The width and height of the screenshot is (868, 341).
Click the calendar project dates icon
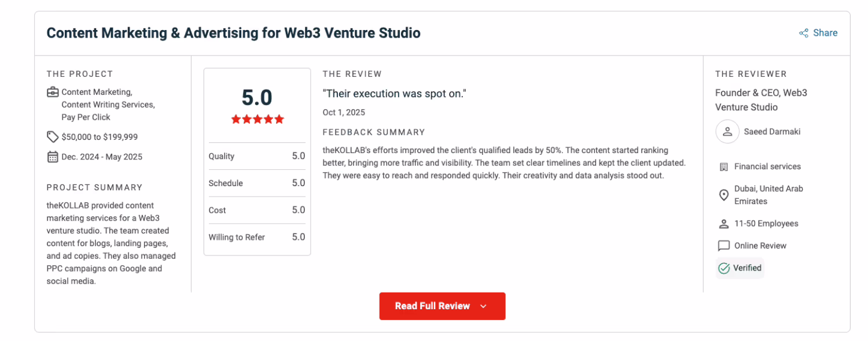coord(53,157)
